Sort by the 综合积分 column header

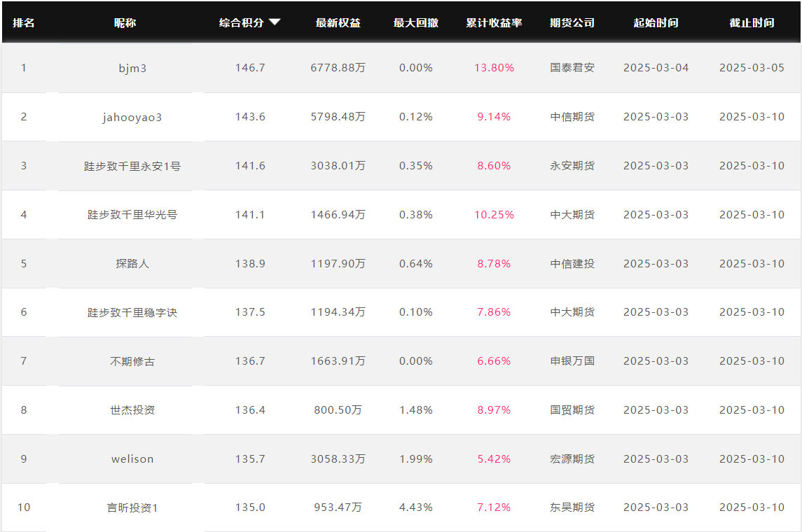pos(242,22)
